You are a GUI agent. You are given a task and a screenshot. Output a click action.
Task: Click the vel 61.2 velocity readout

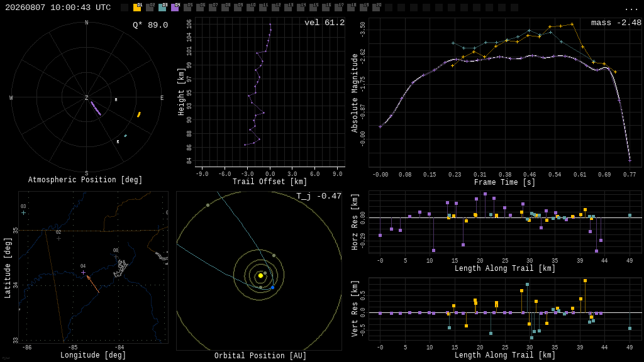[325, 23]
